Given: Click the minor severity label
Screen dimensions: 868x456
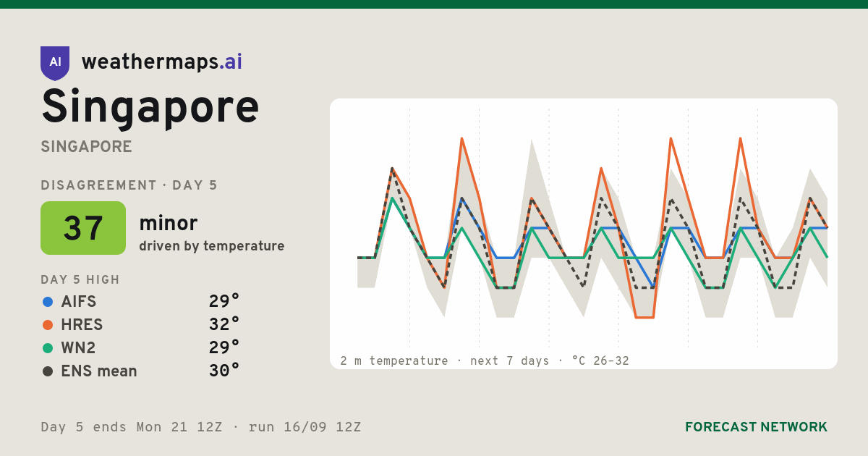Looking at the screenshot, I should point(168,224).
